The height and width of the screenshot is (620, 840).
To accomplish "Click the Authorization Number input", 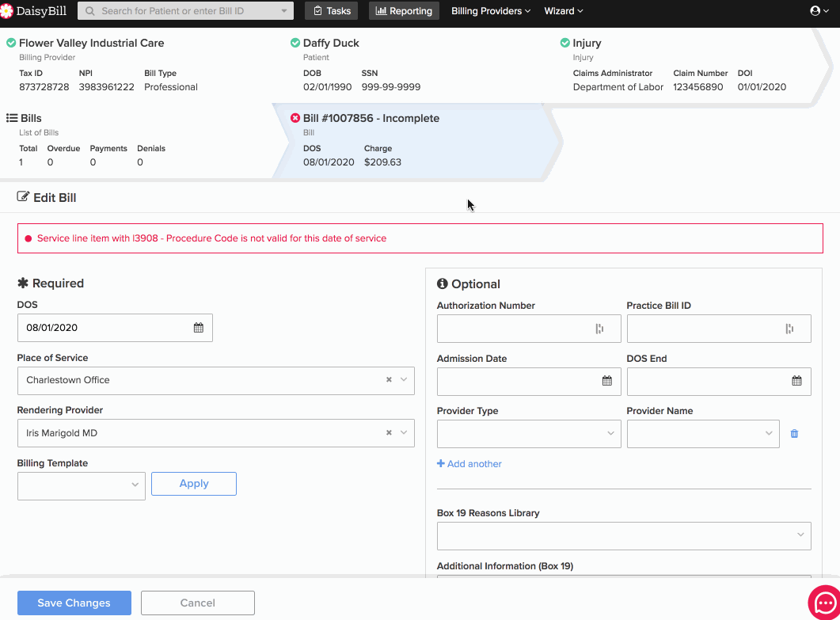I will tap(529, 329).
